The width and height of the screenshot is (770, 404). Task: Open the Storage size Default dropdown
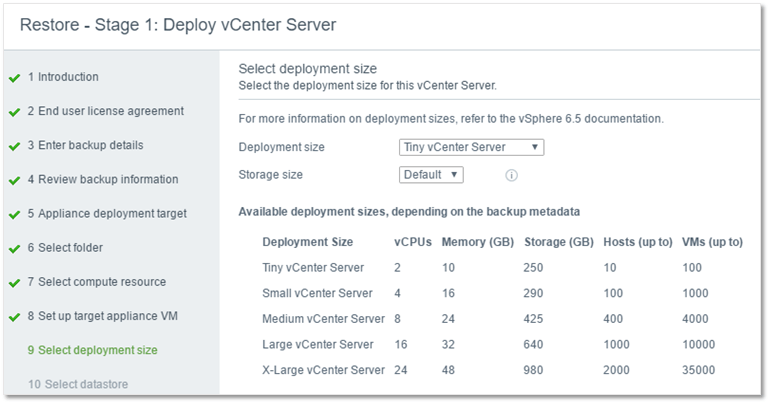[x=431, y=175]
